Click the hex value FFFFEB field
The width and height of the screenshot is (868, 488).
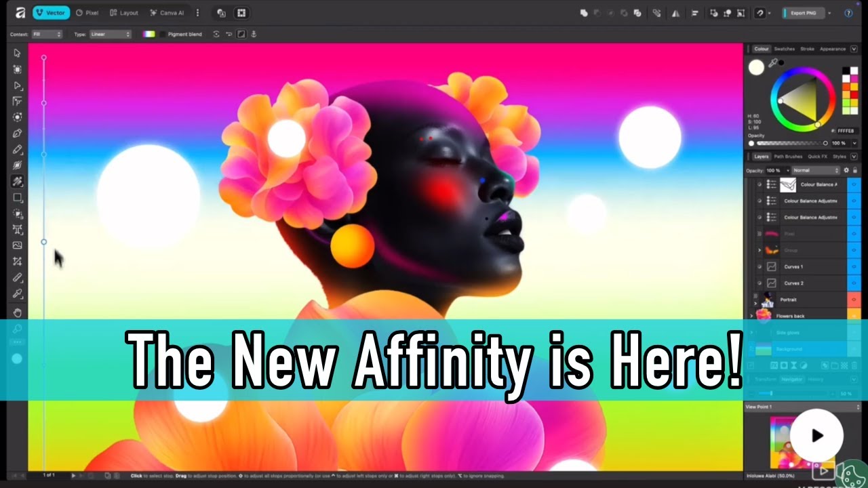846,131
